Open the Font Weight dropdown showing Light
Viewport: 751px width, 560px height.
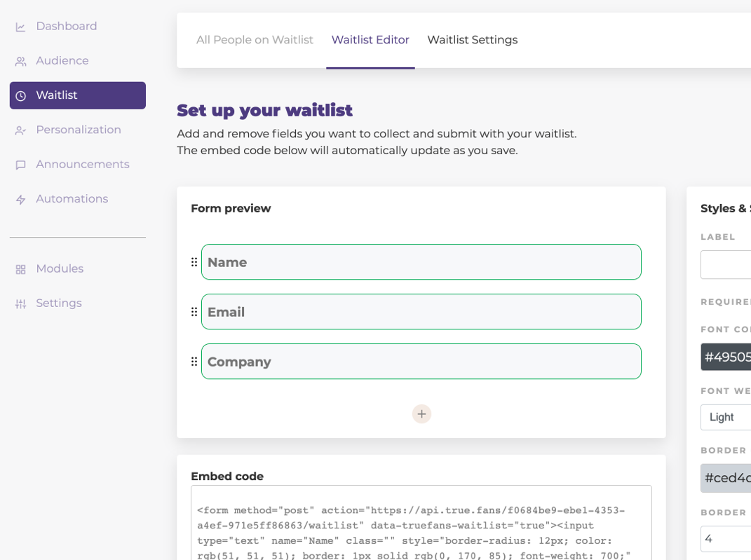tap(725, 417)
